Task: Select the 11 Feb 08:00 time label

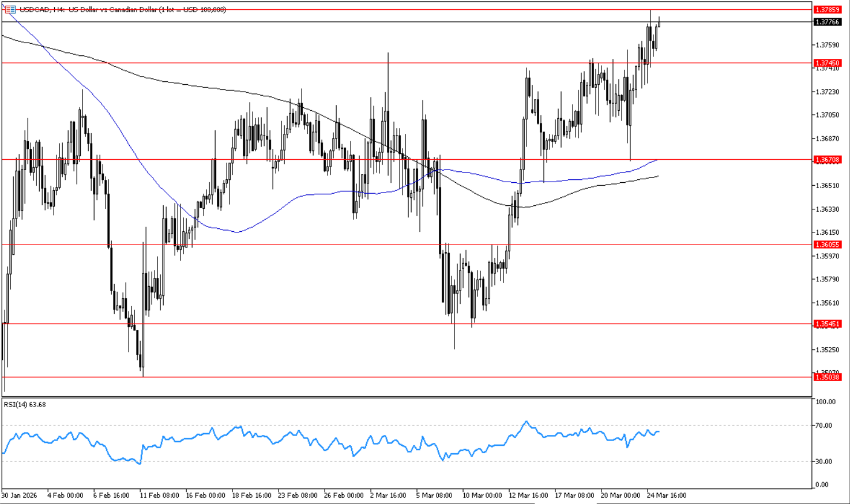Action: tap(159, 495)
